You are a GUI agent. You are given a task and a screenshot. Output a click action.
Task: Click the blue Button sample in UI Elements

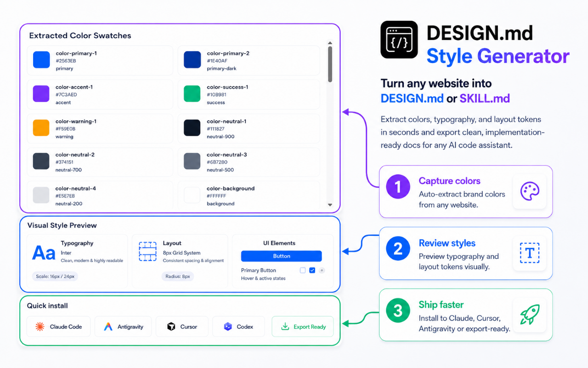coord(282,256)
